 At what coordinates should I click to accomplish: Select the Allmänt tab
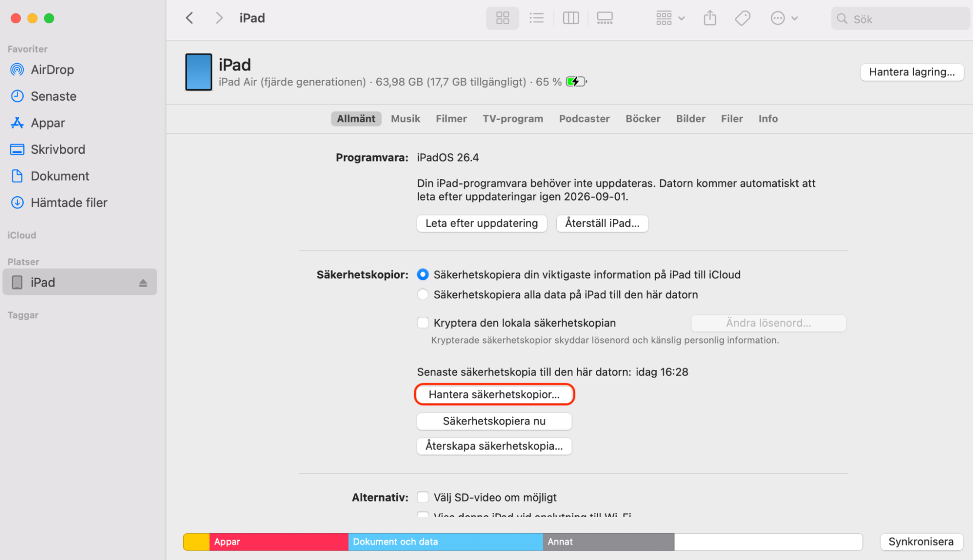[356, 119]
